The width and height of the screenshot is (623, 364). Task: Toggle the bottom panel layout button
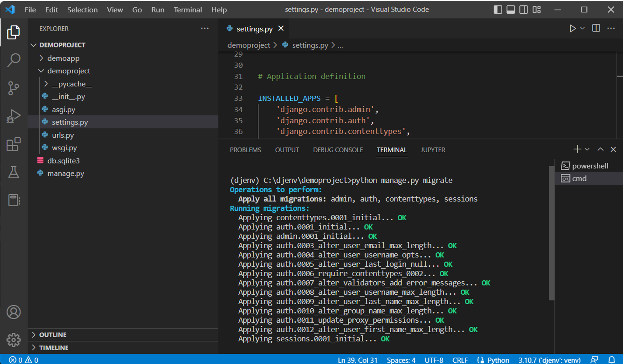pyautogui.click(x=511, y=10)
